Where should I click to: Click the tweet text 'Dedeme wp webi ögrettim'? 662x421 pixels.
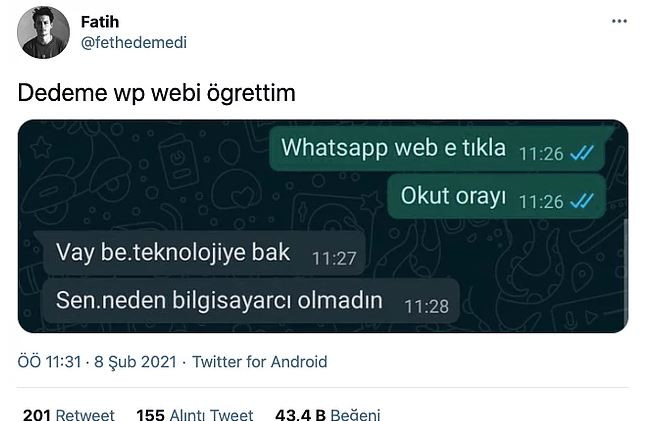[x=156, y=93]
